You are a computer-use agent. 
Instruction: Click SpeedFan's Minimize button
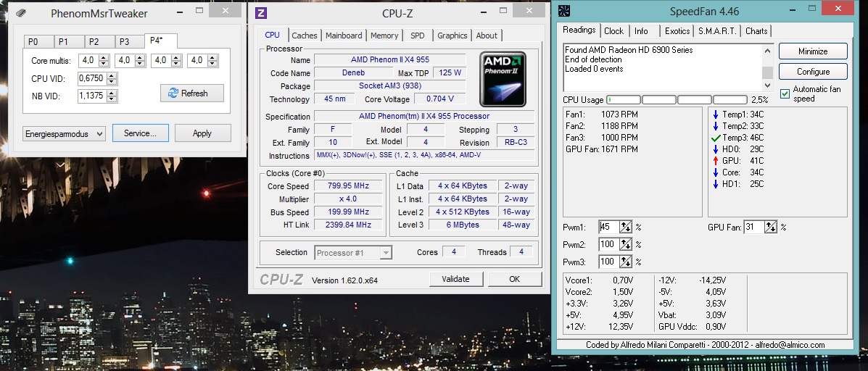(813, 51)
